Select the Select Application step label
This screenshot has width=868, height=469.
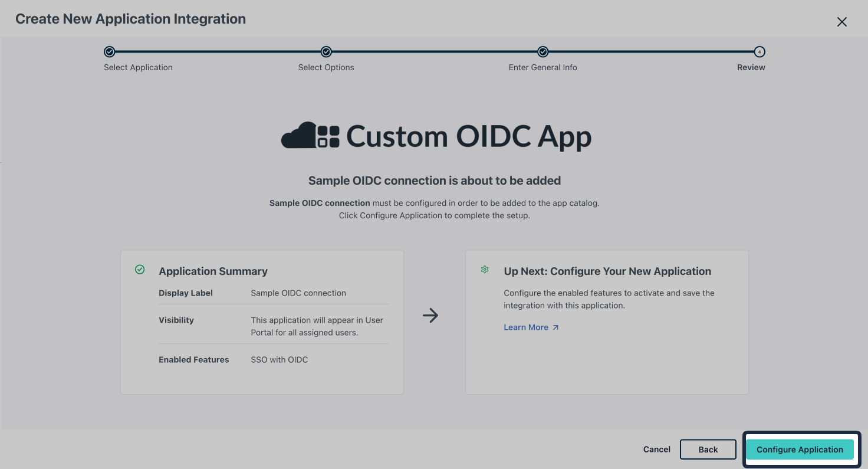[138, 67]
